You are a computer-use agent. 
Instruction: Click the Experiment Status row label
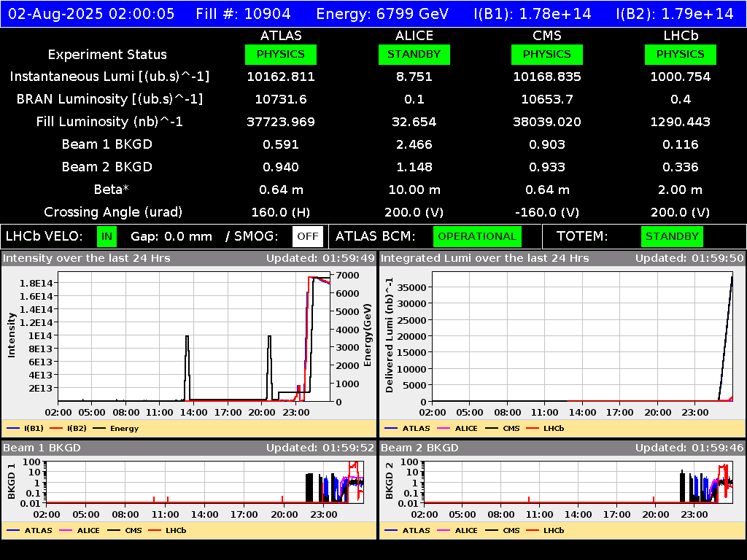coord(107,54)
